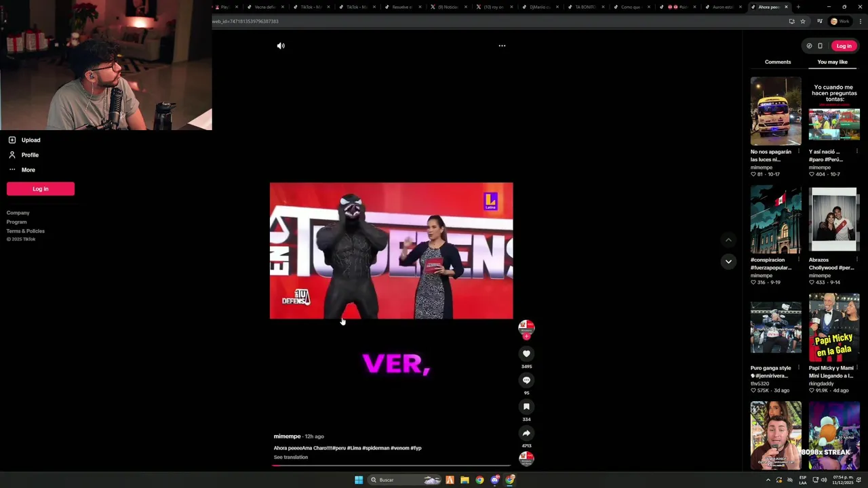Mute the video with the speaker icon

point(281,46)
